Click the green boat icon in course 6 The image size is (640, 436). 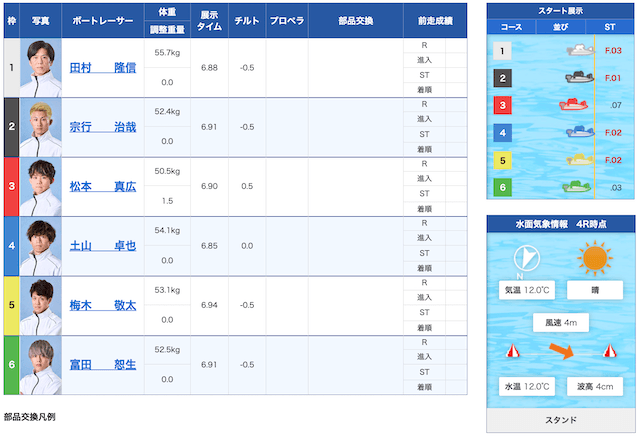pyautogui.click(x=575, y=186)
